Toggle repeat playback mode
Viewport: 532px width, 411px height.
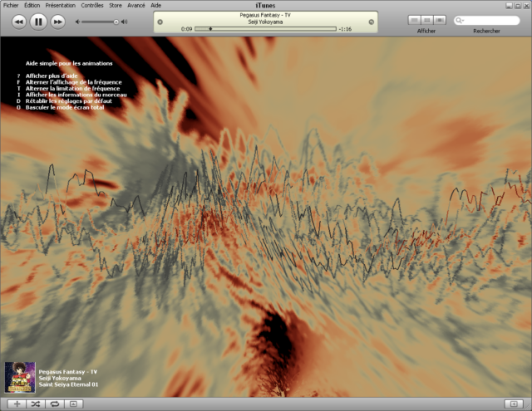coord(54,404)
